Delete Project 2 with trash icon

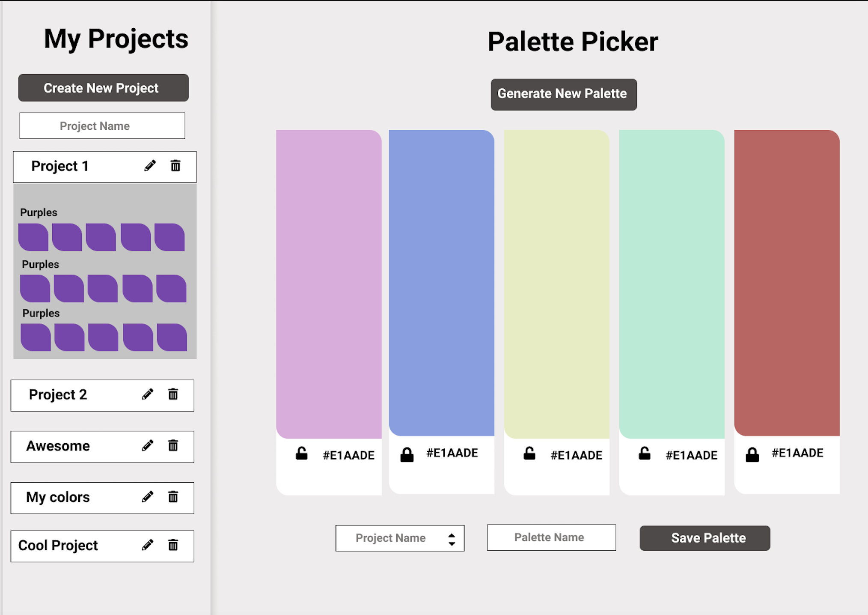click(173, 395)
